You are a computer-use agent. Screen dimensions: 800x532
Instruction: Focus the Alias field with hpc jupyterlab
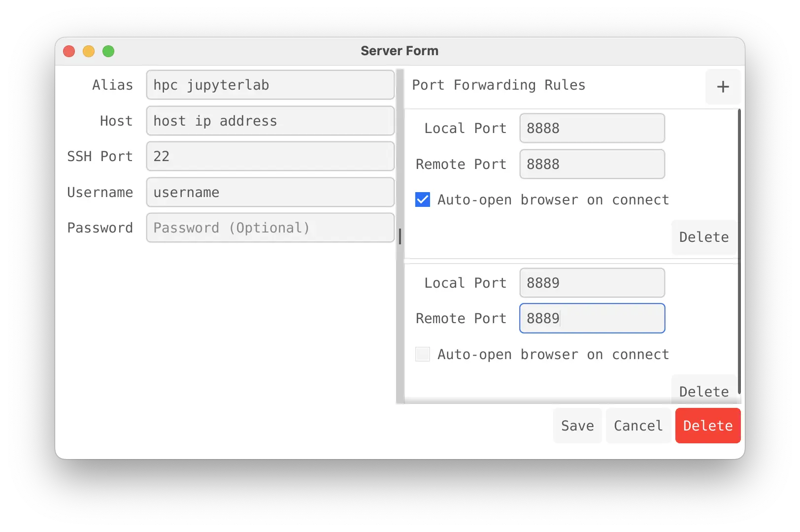[270, 85]
